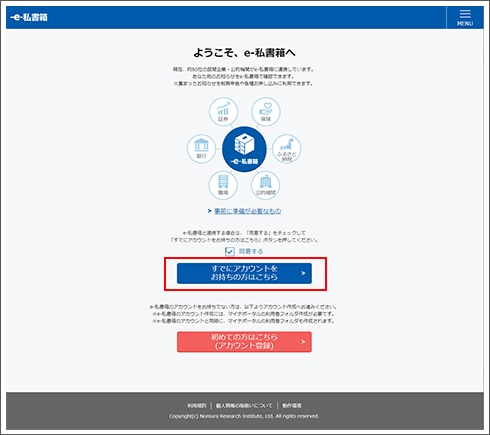490x435 pixels.
Task: Select the 保険 heart-in-hand icon
Action: pos(266,112)
